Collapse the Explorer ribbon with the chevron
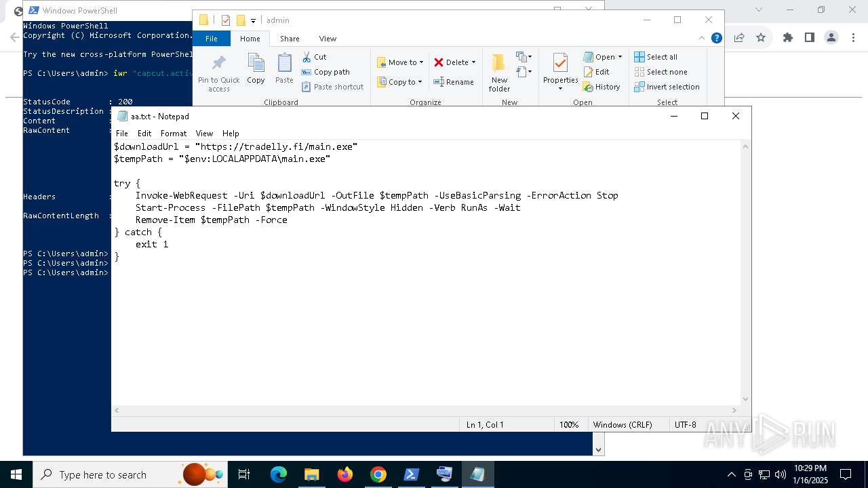 (702, 38)
